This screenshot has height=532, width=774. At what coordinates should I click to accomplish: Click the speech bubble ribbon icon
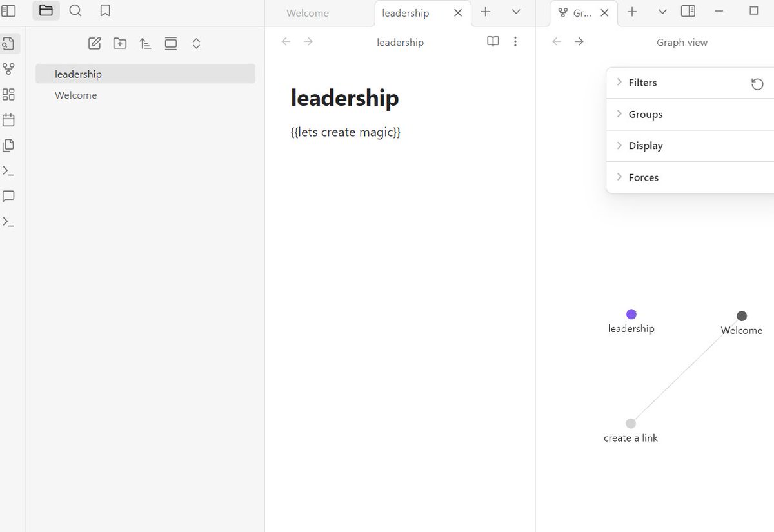pos(8,196)
